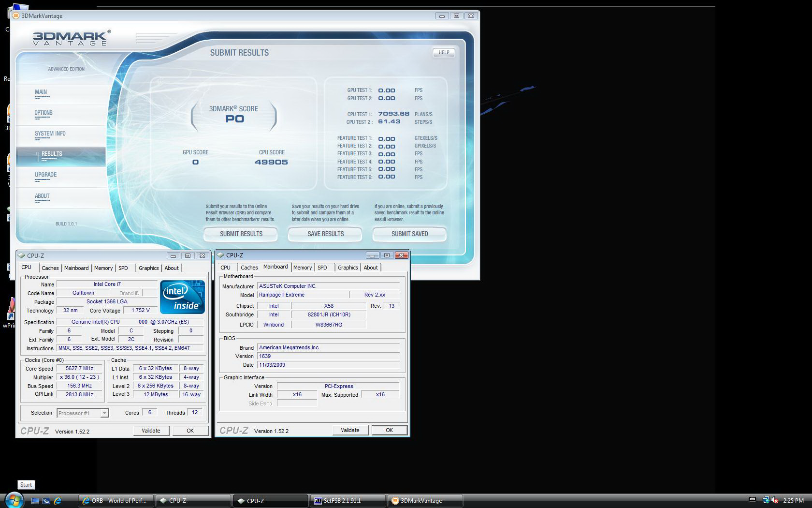
Task: Select RESULTS section in 3DMark Vantage
Action: coord(60,156)
